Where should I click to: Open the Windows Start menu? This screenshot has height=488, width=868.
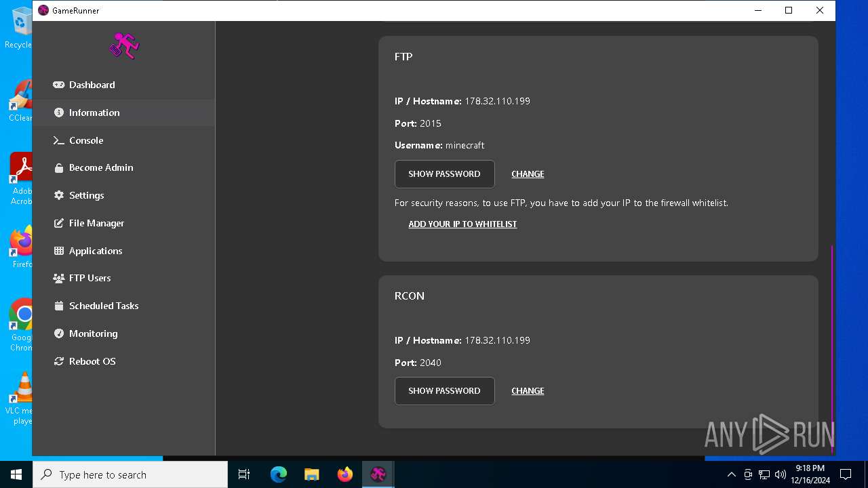16,474
